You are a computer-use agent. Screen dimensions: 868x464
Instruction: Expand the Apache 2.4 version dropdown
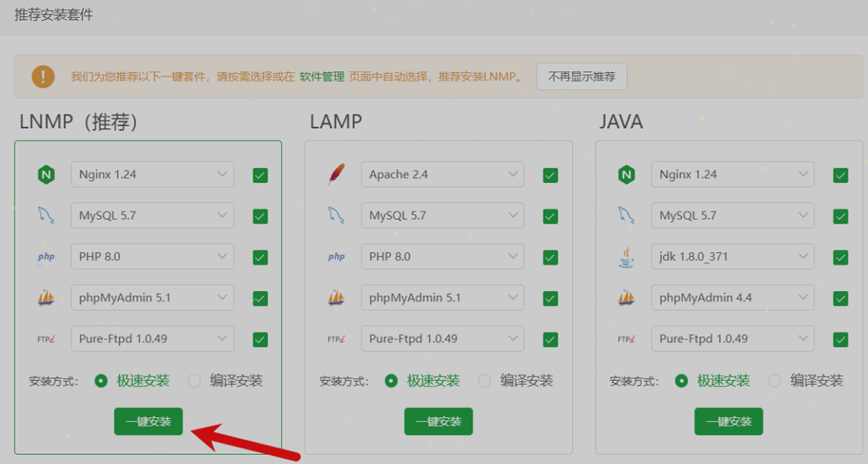coord(442,175)
